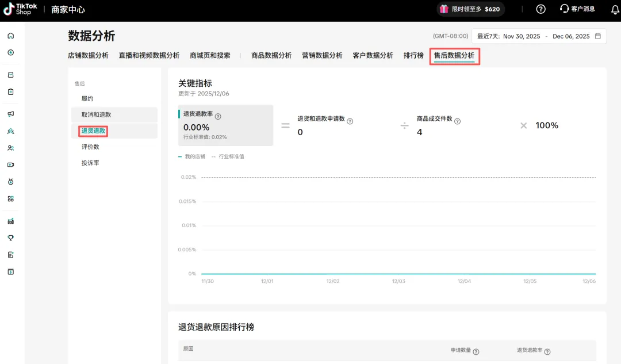621x364 pixels.
Task: Click the video camera icon in sidebar
Action: (x=10, y=164)
